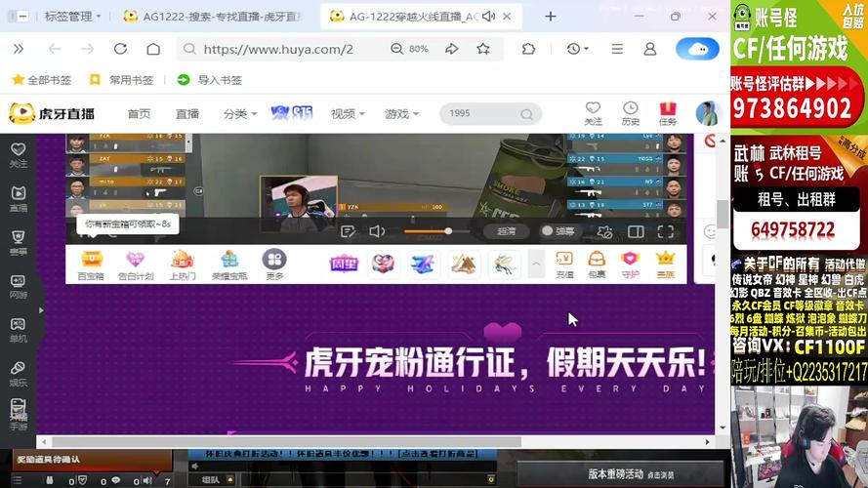Open the 全部书签 bookmarks folder

tap(42, 80)
